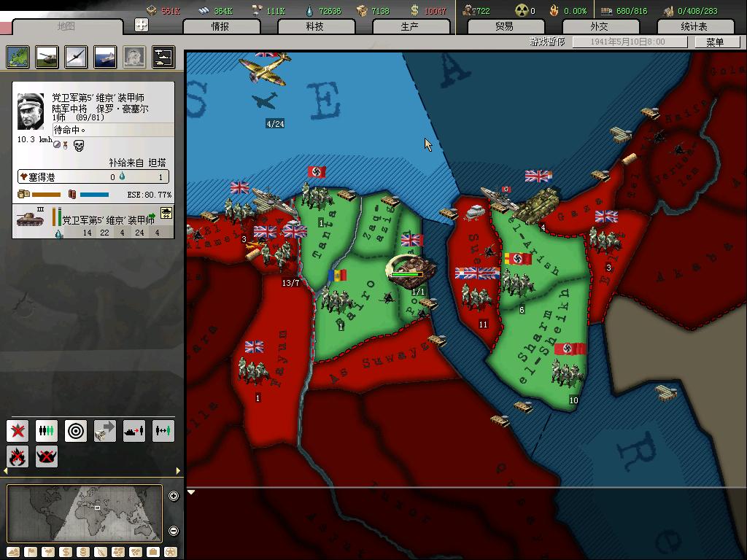The width and height of the screenshot is (747, 560).
Task: Click the dissent flame icon showing 0.00%
Action: coord(554,10)
